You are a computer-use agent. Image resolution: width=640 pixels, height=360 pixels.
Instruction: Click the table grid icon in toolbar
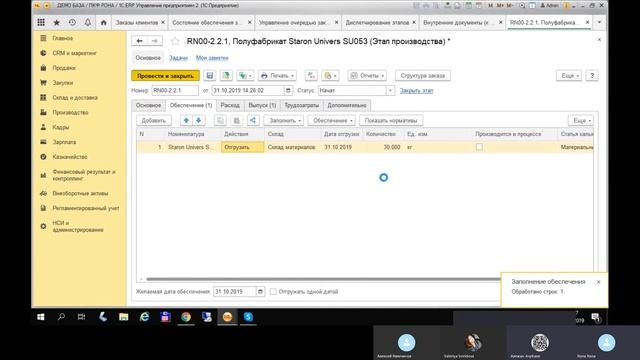coord(236,120)
